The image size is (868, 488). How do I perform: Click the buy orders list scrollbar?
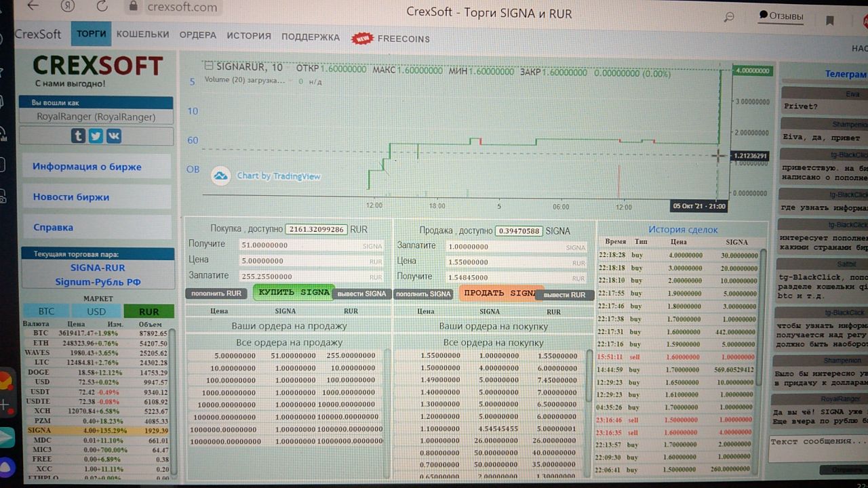click(x=589, y=375)
